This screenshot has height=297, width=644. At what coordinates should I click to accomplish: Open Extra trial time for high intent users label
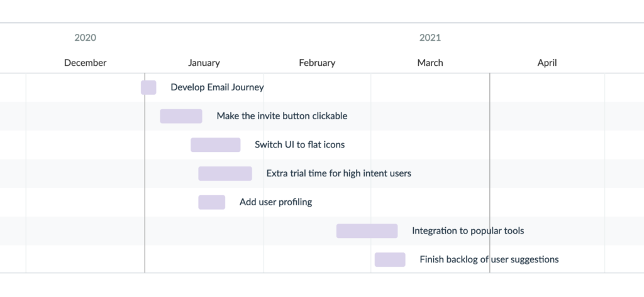coord(339,173)
